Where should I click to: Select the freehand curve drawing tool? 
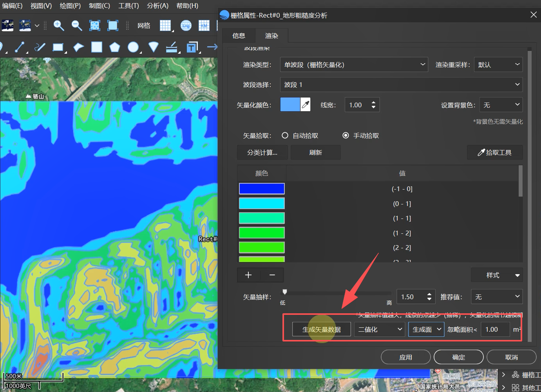[x=40, y=47]
